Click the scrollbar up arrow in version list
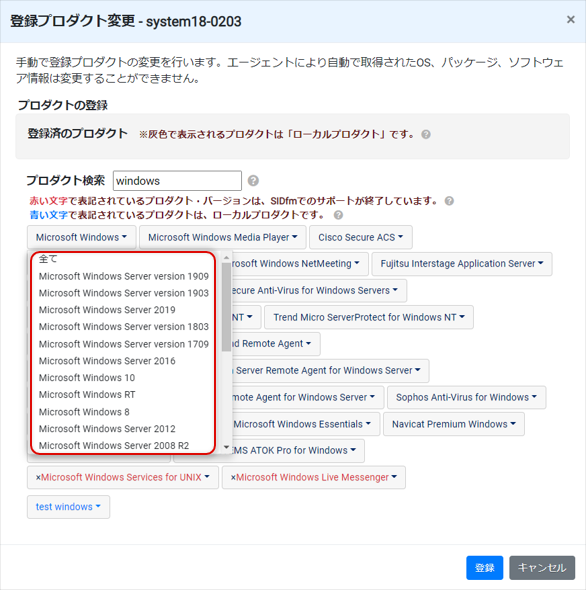This screenshot has width=586, height=590. (226, 258)
